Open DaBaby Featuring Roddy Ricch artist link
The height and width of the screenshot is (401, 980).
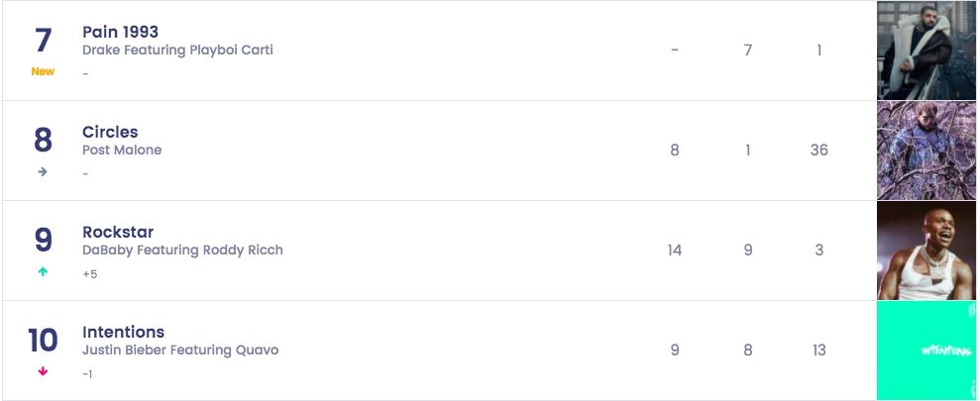(182, 250)
